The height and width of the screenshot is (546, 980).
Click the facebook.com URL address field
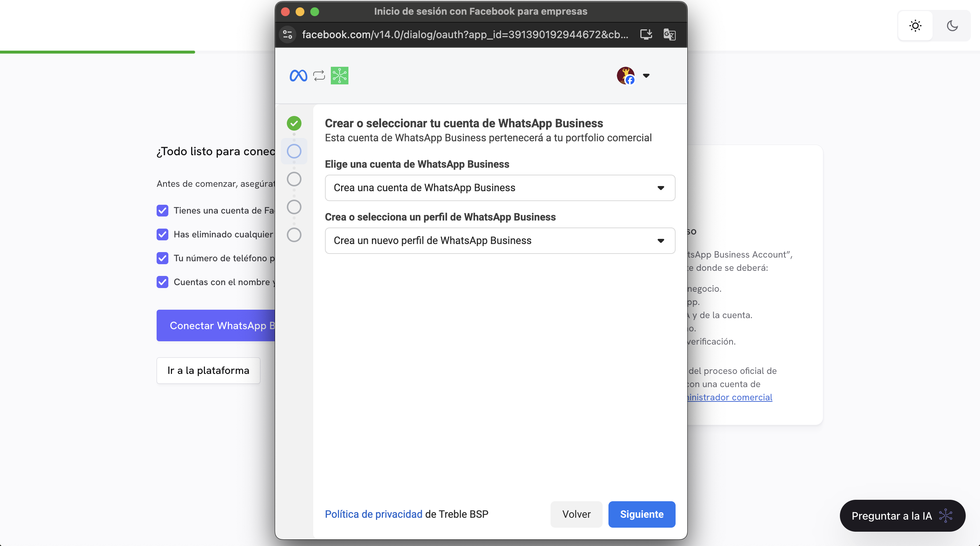tap(465, 34)
